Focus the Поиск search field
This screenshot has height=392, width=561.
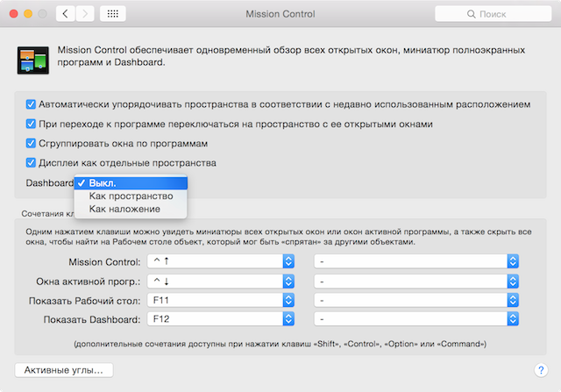[493, 14]
